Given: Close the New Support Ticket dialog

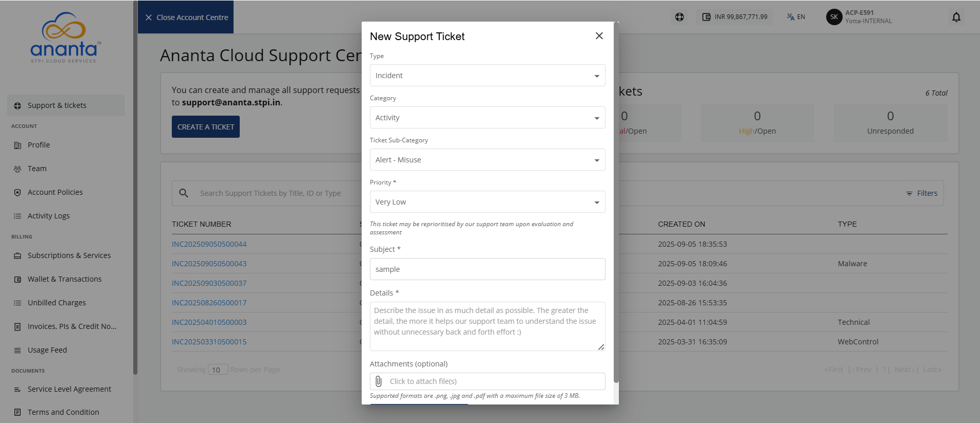Looking at the screenshot, I should [599, 36].
